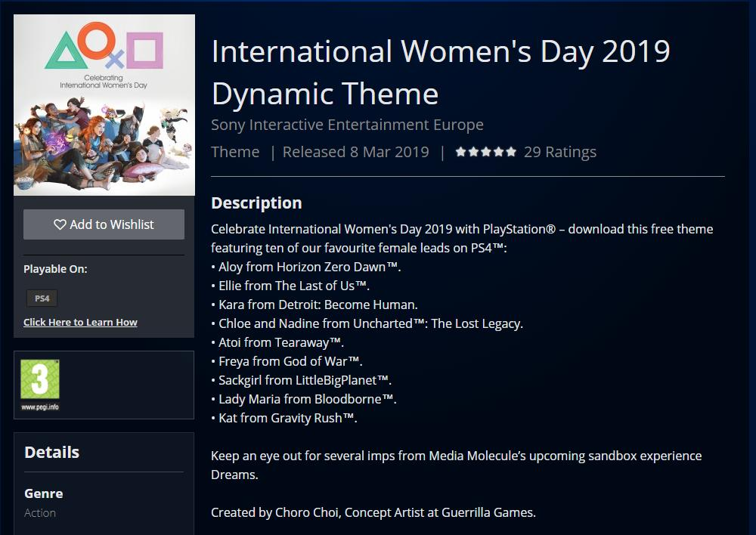The height and width of the screenshot is (535, 756).
Task: Click the Details heading
Action: click(x=51, y=452)
